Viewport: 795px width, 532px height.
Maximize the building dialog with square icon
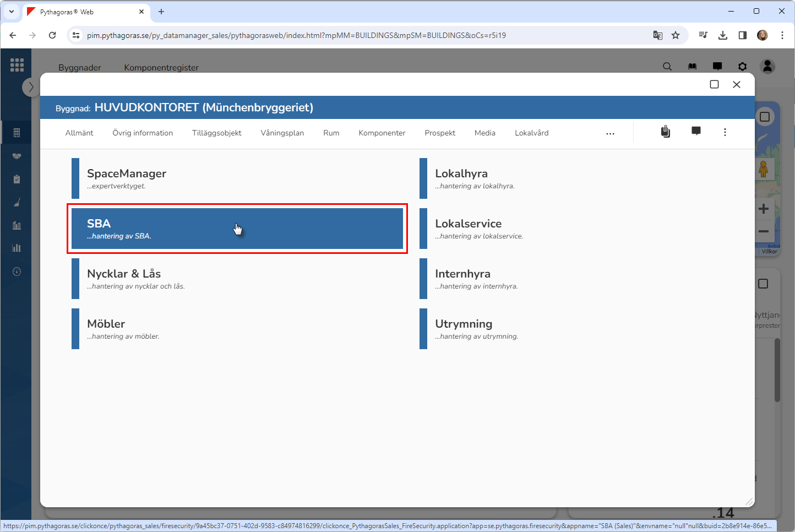coord(714,84)
